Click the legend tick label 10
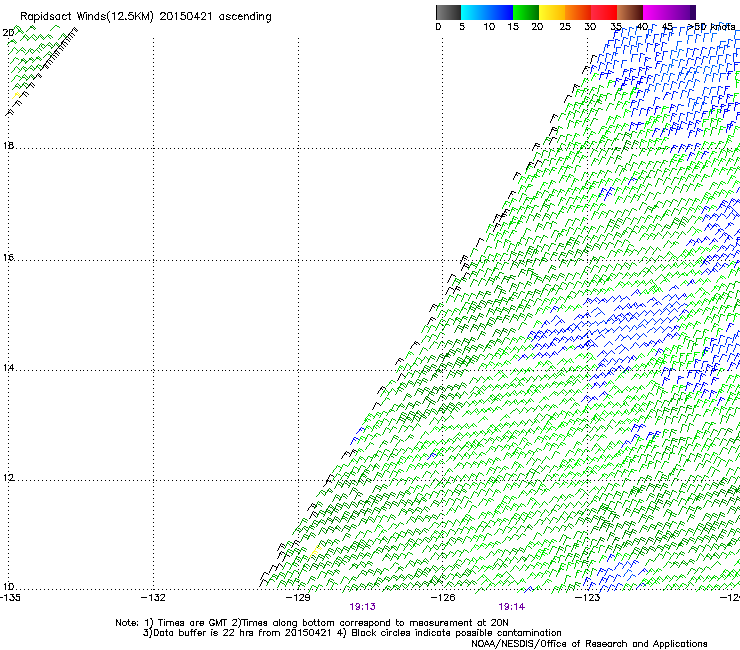This screenshot has height=650, width=740. [x=489, y=27]
